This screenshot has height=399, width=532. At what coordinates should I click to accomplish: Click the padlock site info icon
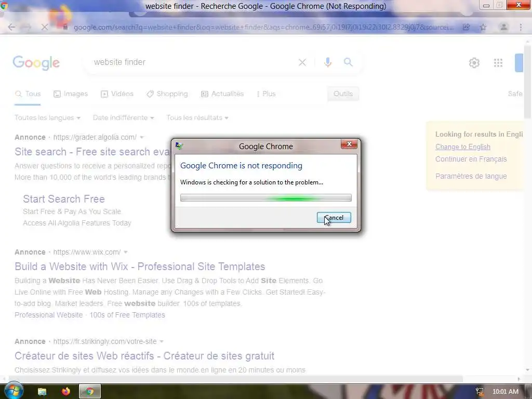tap(65, 27)
